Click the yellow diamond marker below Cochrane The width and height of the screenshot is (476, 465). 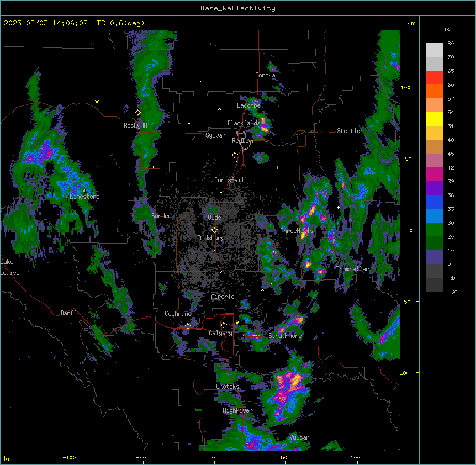[188, 326]
